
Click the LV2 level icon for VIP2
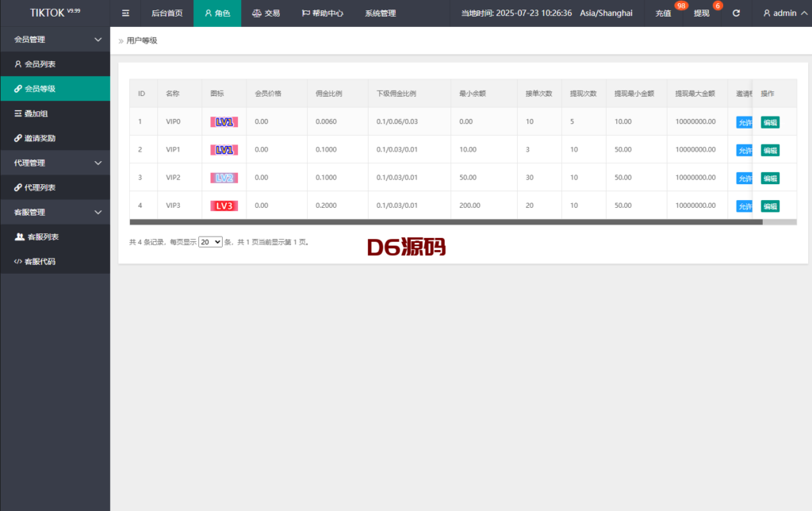click(x=224, y=178)
